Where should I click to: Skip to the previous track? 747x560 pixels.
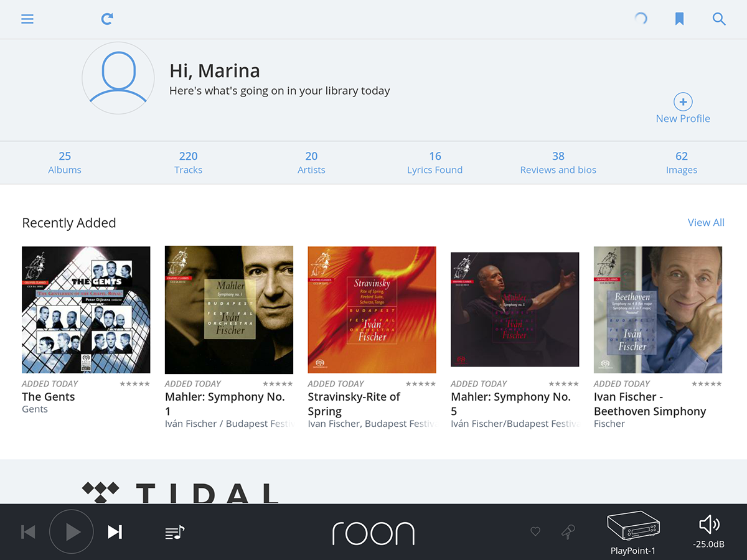tap(29, 531)
